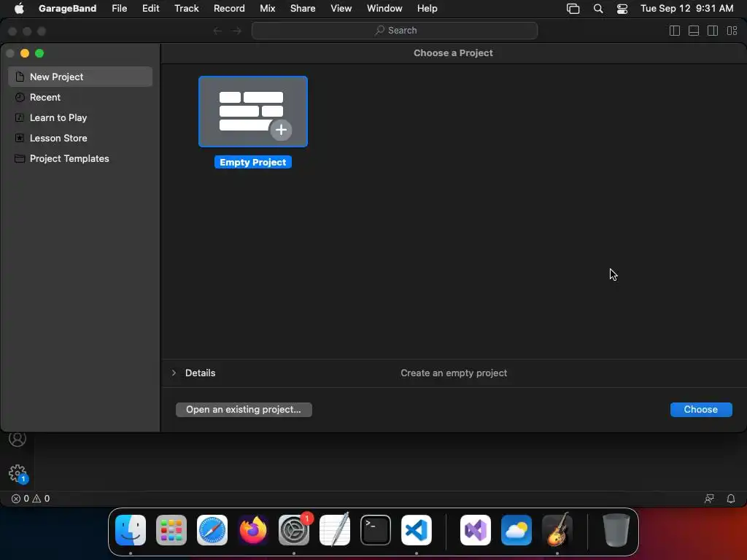Screen dimensions: 747x560
Task: Show Recent projects list
Action: [80, 97]
